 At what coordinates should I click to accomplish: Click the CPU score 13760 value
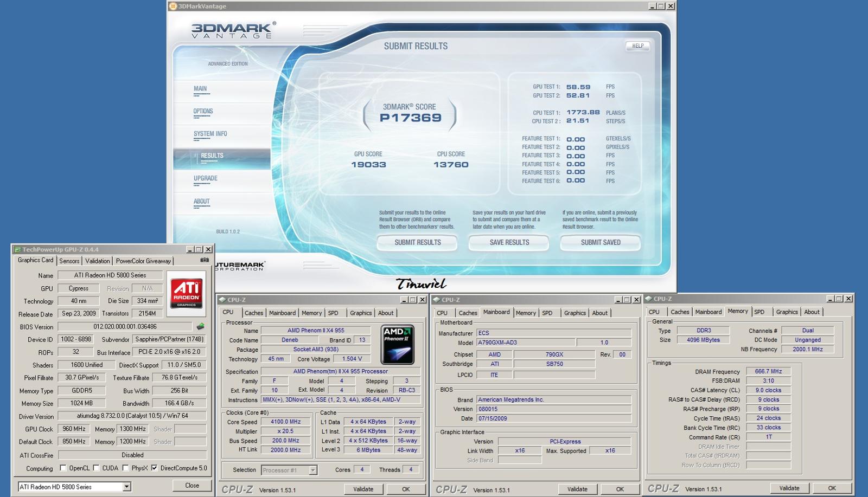click(x=451, y=164)
